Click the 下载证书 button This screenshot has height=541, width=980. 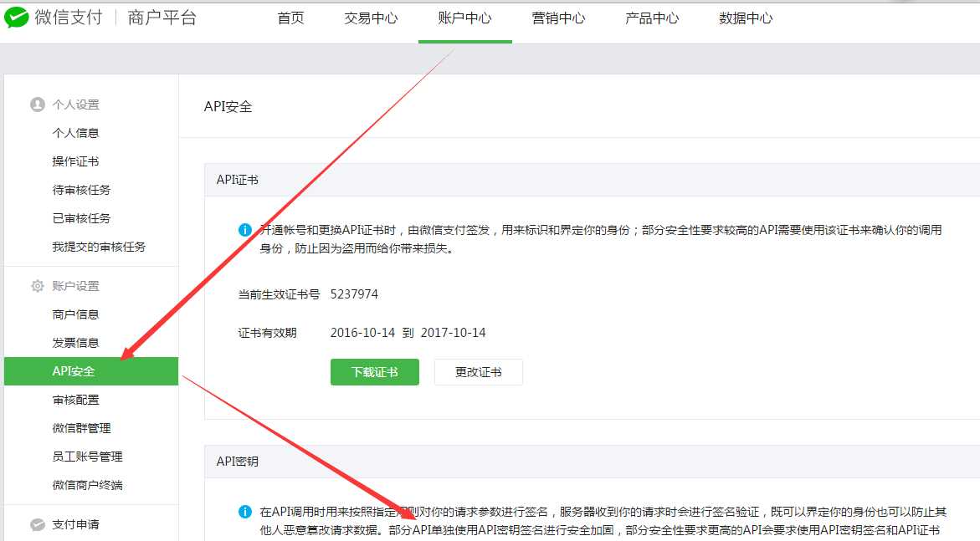pyautogui.click(x=374, y=372)
